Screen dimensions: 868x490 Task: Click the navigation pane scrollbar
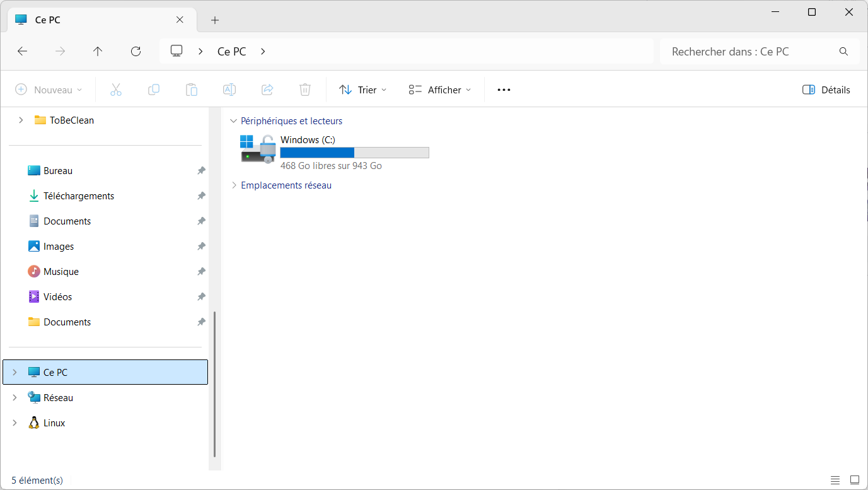[x=215, y=383]
